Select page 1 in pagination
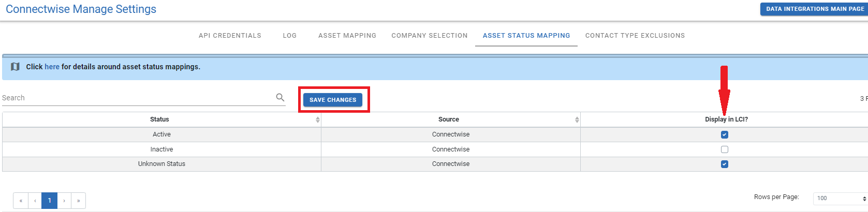Image resolution: width=868 pixels, height=212 pixels. tap(50, 201)
